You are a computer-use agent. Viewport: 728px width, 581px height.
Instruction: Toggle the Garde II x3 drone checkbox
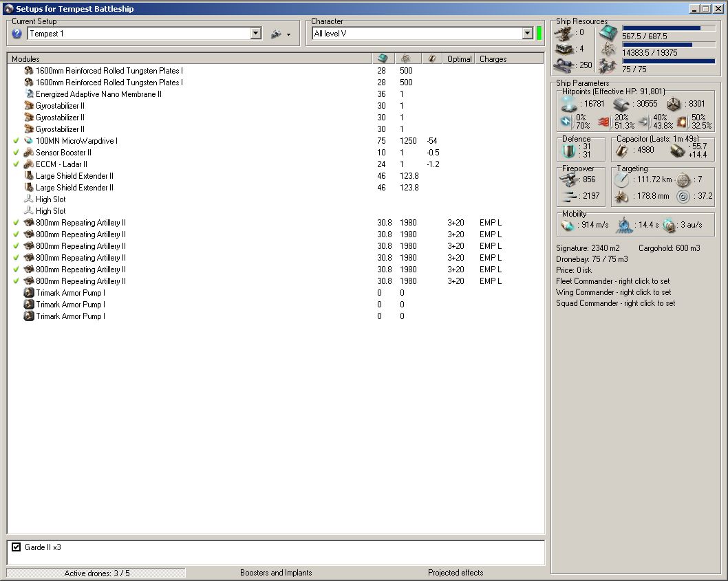[x=17, y=547]
